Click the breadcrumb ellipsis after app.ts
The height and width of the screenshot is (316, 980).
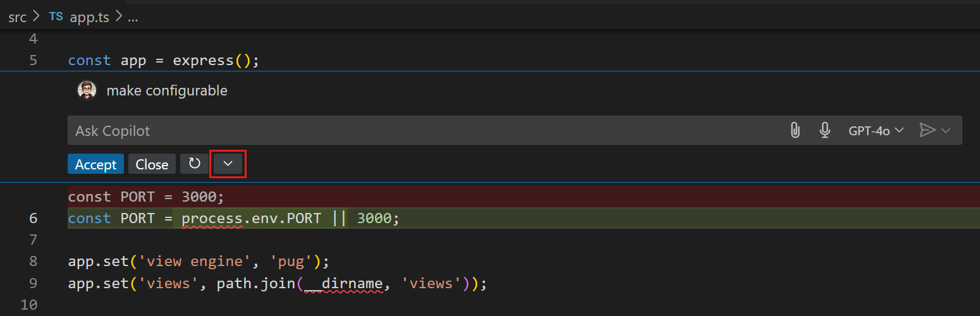point(133,17)
